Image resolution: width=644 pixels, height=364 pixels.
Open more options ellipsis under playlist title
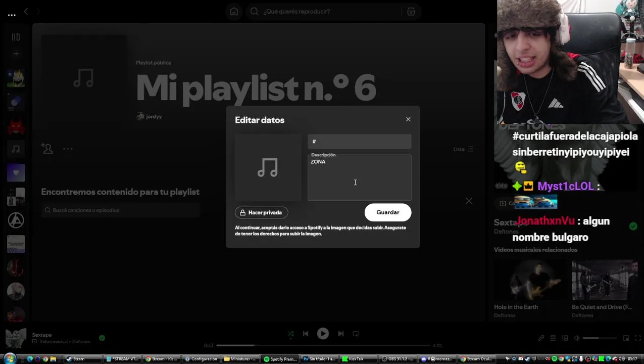coord(68,149)
